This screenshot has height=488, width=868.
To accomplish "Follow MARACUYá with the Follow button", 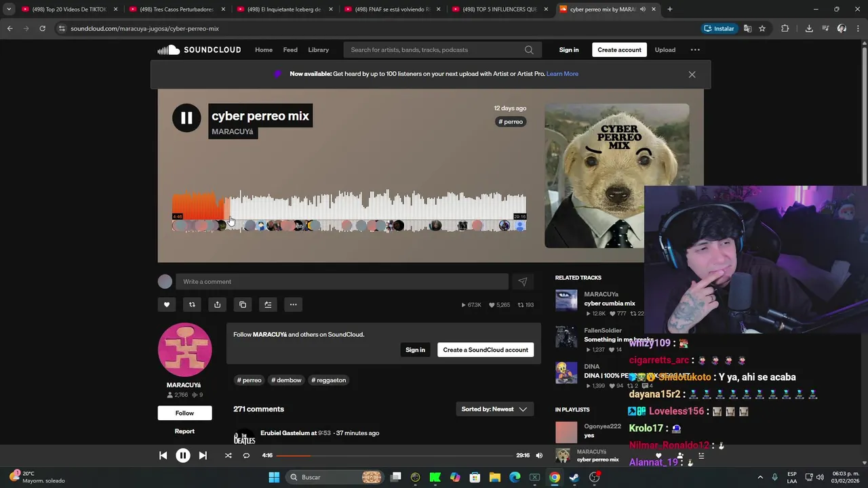I will [184, 413].
